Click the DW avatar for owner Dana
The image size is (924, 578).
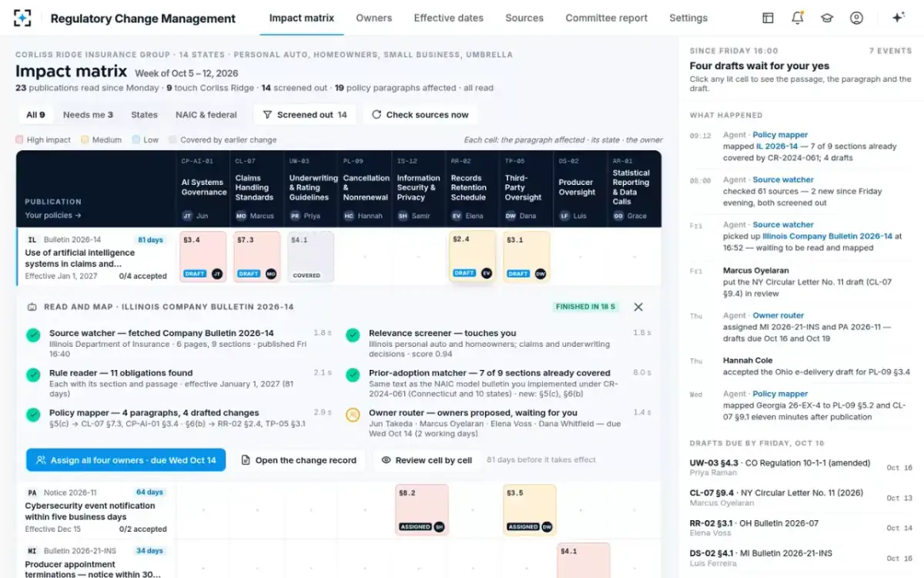tap(511, 216)
